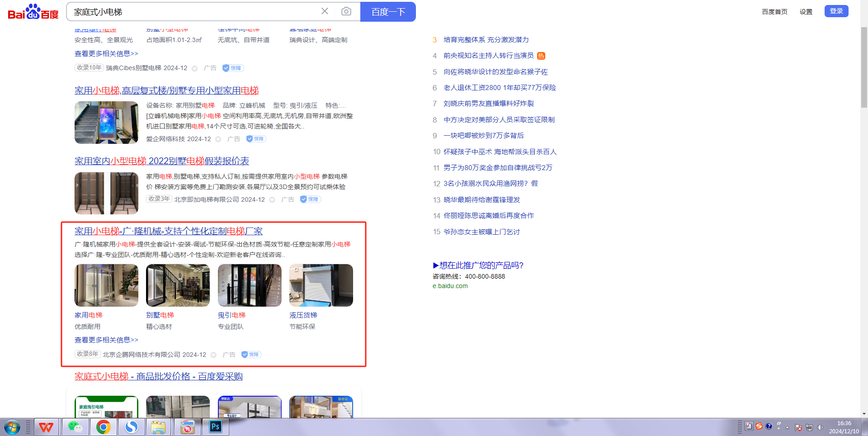Open 百度首页 in the top navigation
Image resolution: width=868 pixels, height=436 pixels.
point(774,12)
